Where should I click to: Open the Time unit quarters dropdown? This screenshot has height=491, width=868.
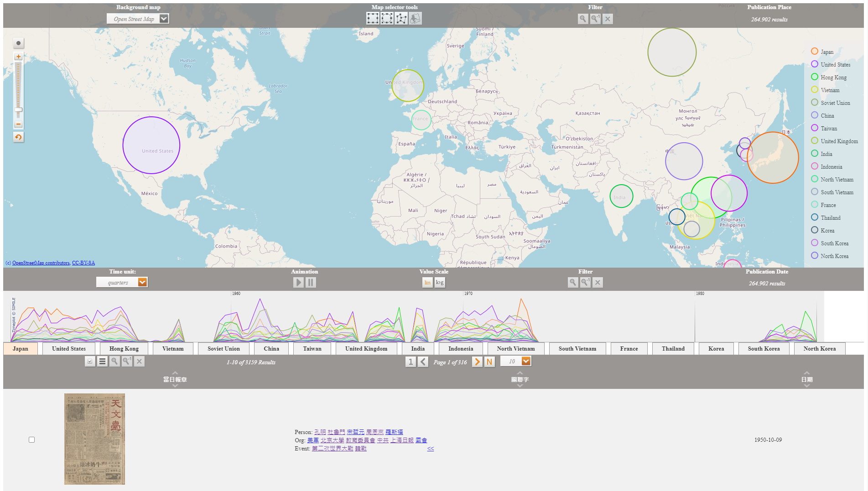pos(142,282)
